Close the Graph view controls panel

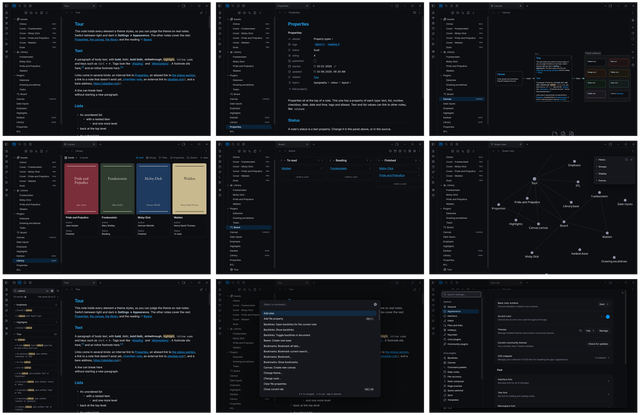tap(631, 160)
